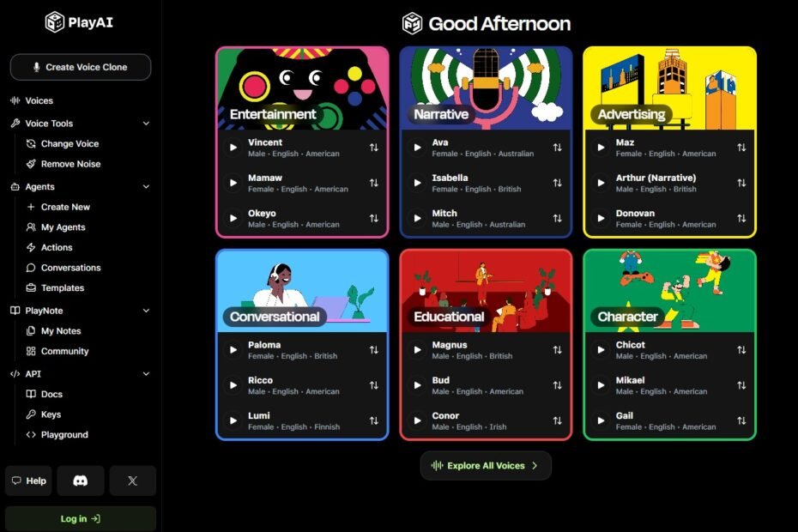Click the Create Voice Clone button
This screenshot has width=798, height=532.
click(x=81, y=67)
